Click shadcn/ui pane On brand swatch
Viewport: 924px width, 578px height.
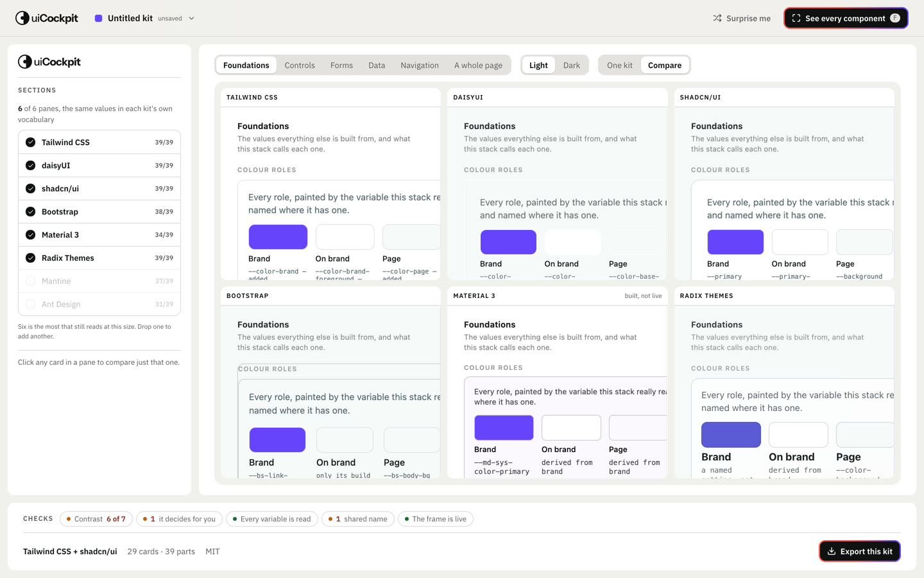(800, 242)
